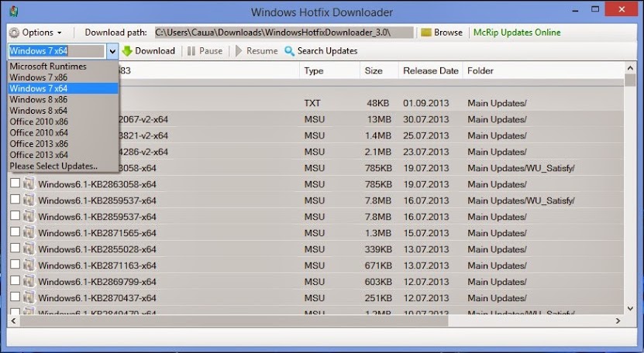Click package icon of KB2871565-x64 row

click(x=29, y=232)
